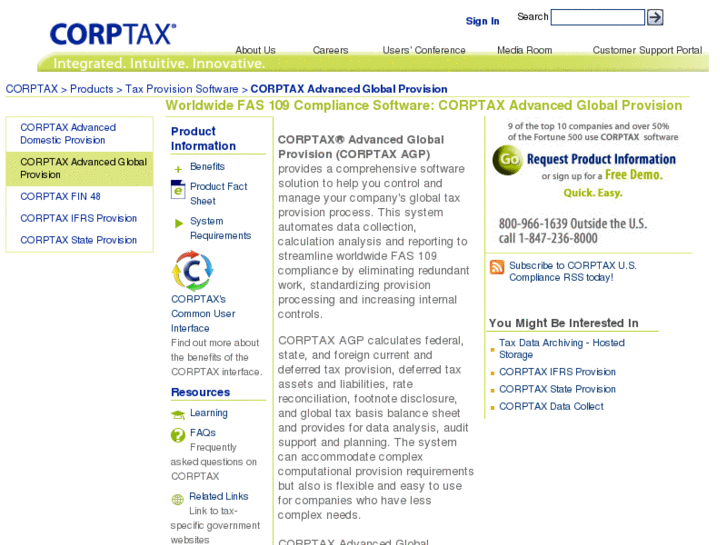Screen dimensions: 727x545
Task: Click the FAQs question mark icon
Action: tap(178, 435)
